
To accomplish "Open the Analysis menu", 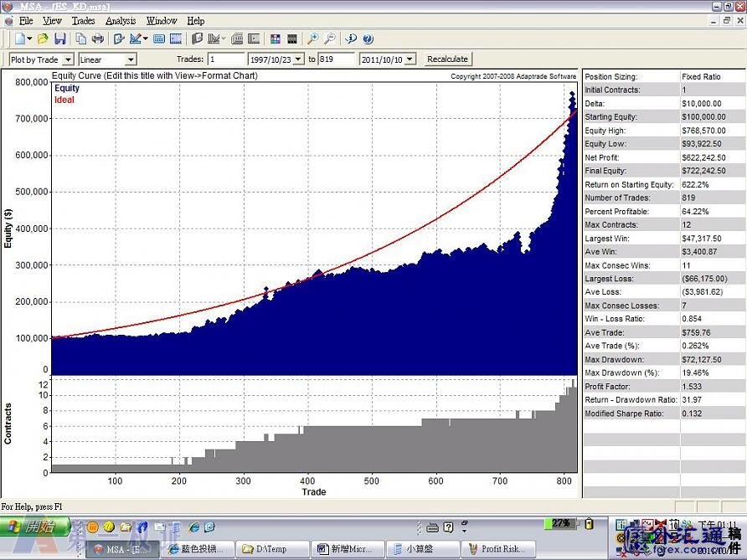I will click(121, 20).
